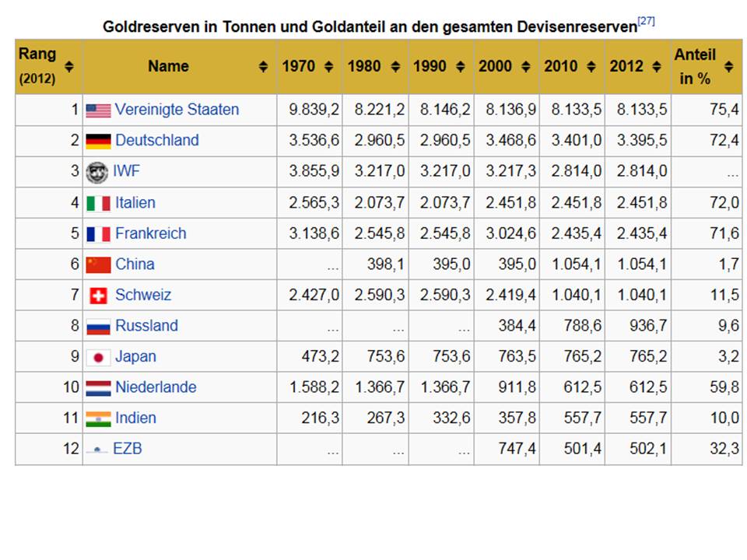Click the Italy flag icon
This screenshot has width=747, height=560.
[x=97, y=202]
